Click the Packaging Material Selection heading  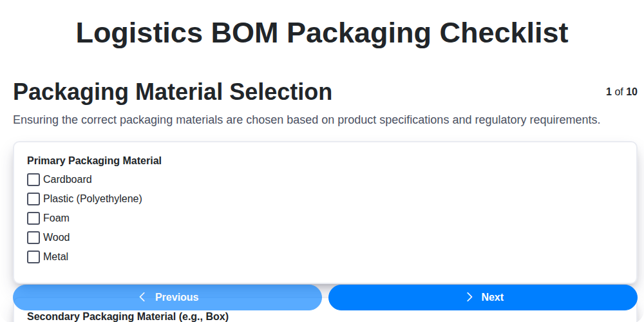tap(173, 92)
